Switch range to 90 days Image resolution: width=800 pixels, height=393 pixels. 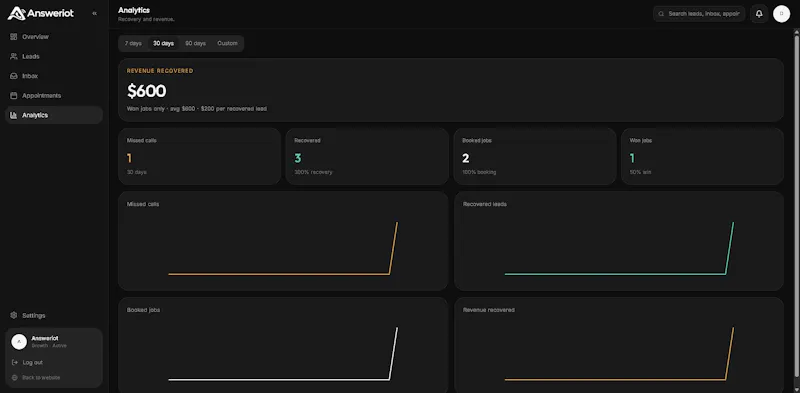pos(195,43)
